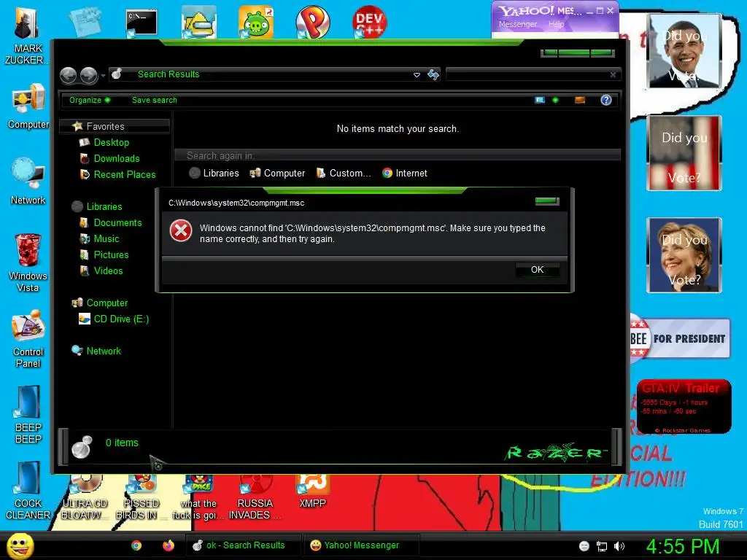
Task: Click the Obama Did you Vote gadget
Action: [684, 51]
